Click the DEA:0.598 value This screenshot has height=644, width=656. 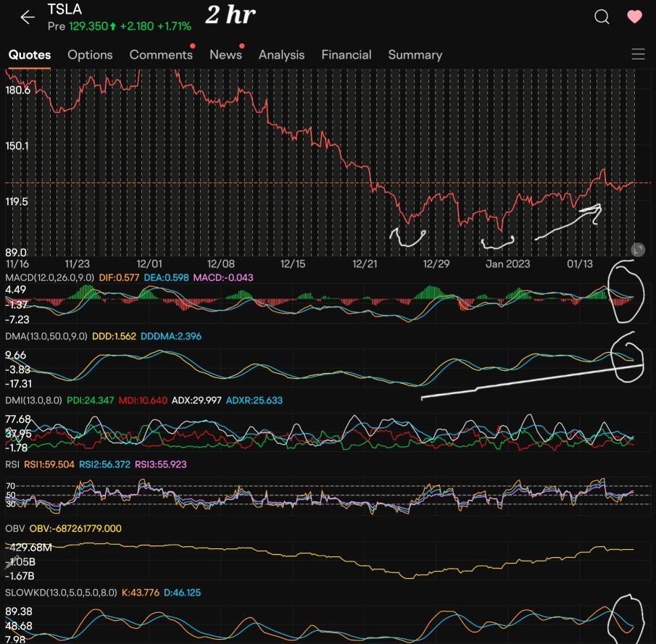pos(166,277)
